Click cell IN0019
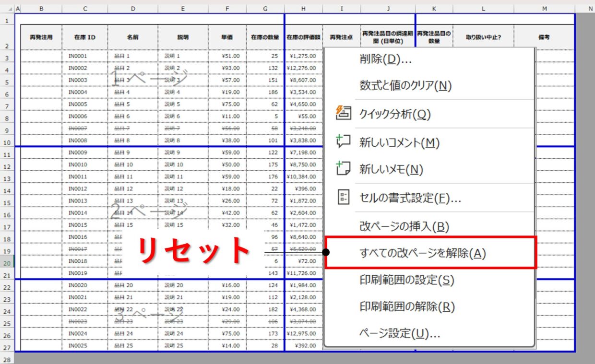The image size is (595, 364). coord(85,273)
